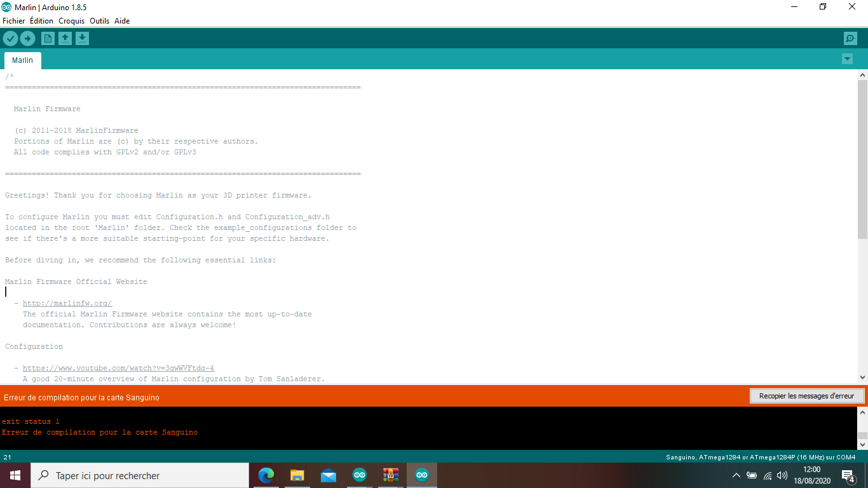
Task: Click the editor scrollbar up arrow
Action: pyautogui.click(x=862, y=75)
